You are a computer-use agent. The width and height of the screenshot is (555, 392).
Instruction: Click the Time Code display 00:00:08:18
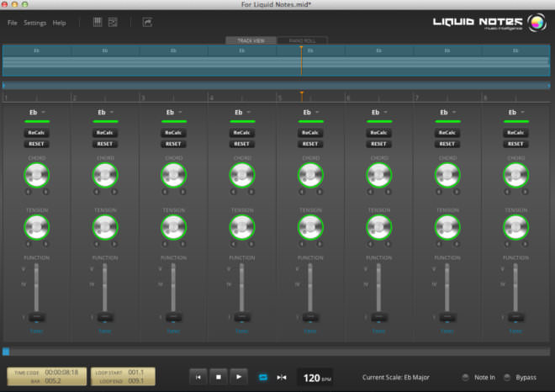click(x=61, y=372)
